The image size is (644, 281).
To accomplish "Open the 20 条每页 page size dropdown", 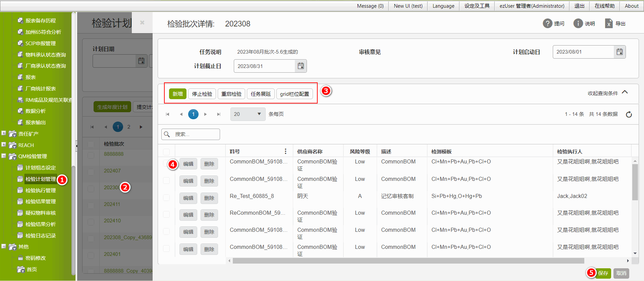I will [x=248, y=114].
